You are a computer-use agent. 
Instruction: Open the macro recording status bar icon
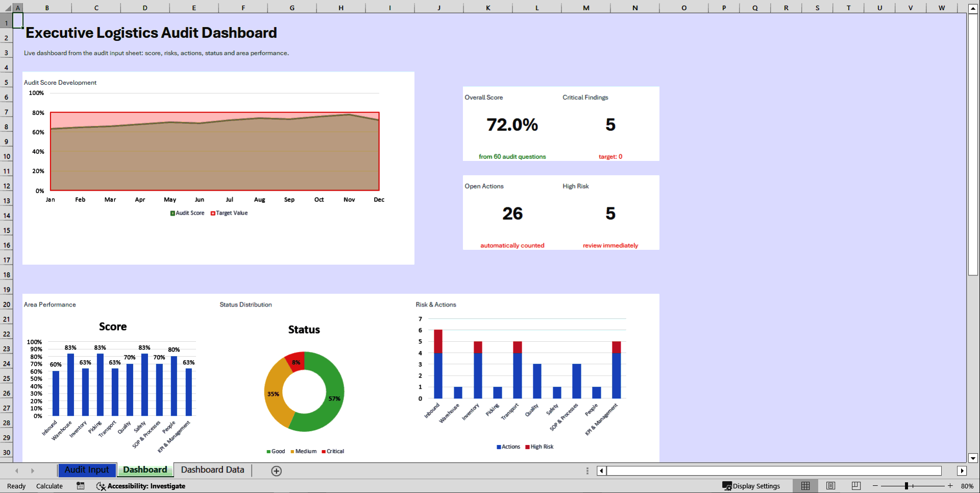pyautogui.click(x=81, y=486)
